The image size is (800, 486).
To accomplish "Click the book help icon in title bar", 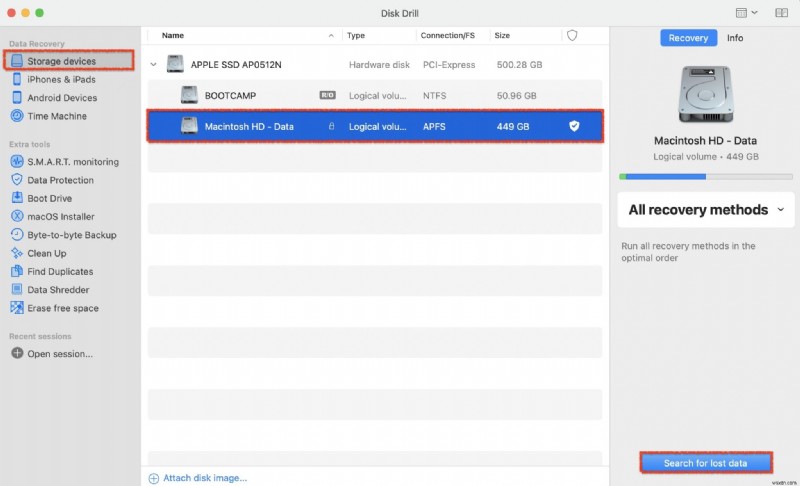I will coord(781,13).
